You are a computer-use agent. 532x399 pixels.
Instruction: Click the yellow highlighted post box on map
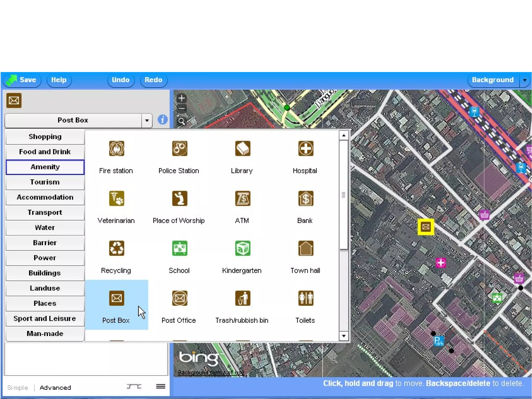(x=425, y=227)
